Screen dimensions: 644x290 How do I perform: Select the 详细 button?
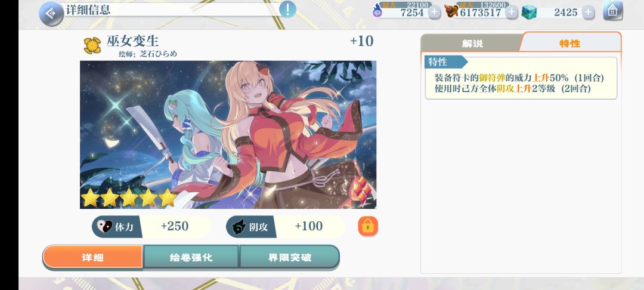[93, 258]
